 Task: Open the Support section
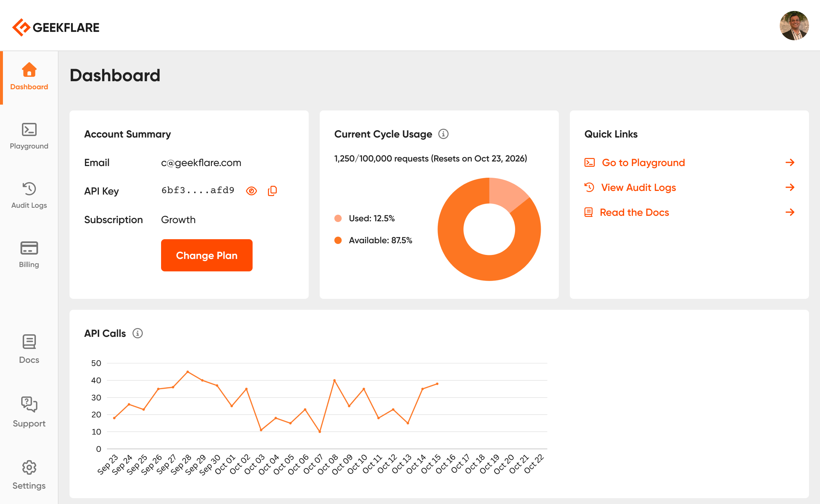point(29,411)
